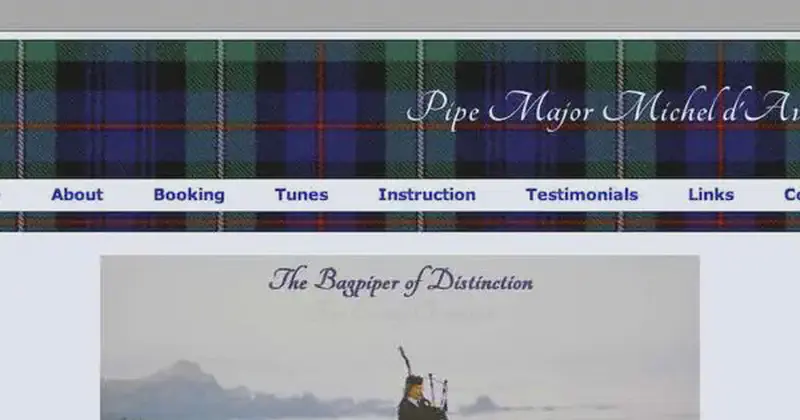Click the Pipe Major Michel site title

coord(604,109)
